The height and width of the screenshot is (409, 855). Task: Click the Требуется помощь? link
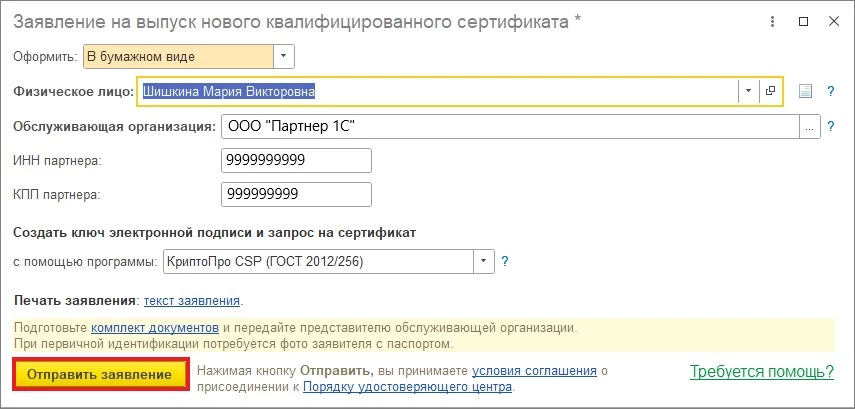(x=761, y=372)
